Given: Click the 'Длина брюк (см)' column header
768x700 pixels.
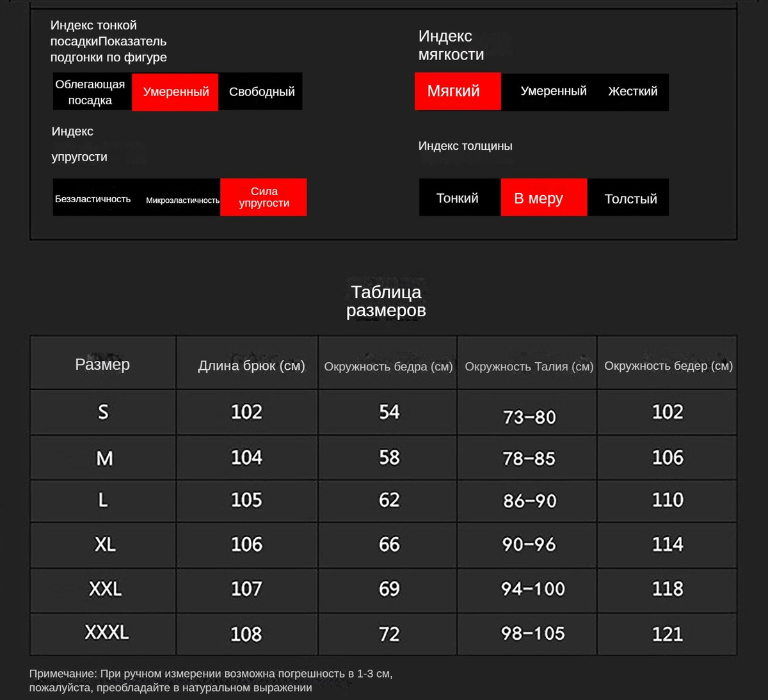Looking at the screenshot, I should pyautogui.click(x=251, y=366).
